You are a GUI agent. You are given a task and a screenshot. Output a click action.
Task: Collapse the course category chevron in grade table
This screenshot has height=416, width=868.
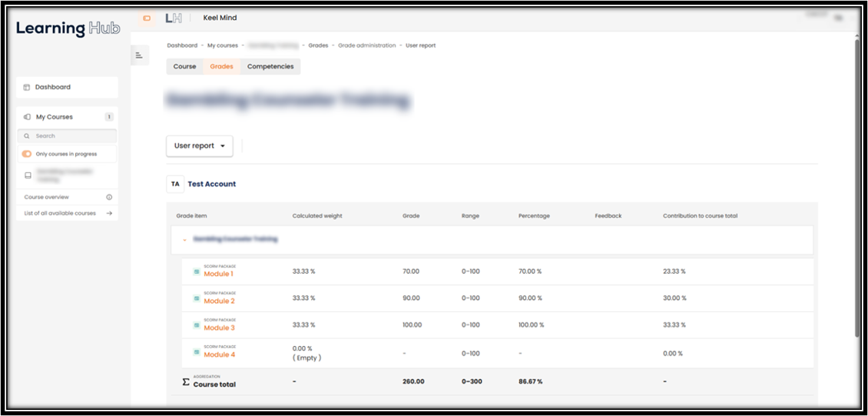[x=184, y=240]
